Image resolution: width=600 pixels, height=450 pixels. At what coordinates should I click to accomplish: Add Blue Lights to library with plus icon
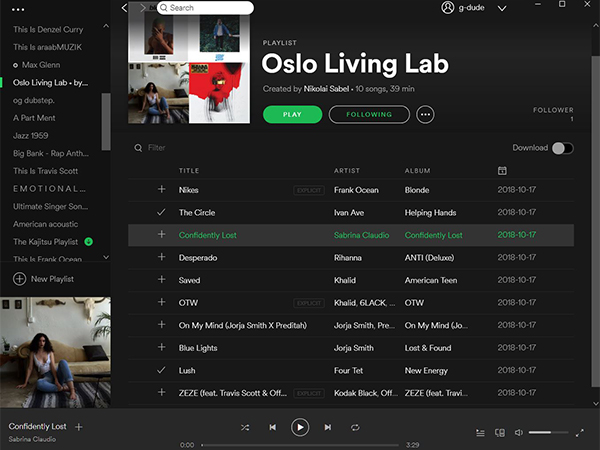pyautogui.click(x=161, y=347)
